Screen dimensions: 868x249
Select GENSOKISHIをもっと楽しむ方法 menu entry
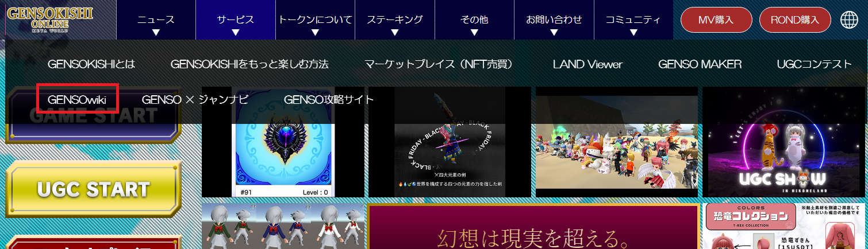(249, 64)
